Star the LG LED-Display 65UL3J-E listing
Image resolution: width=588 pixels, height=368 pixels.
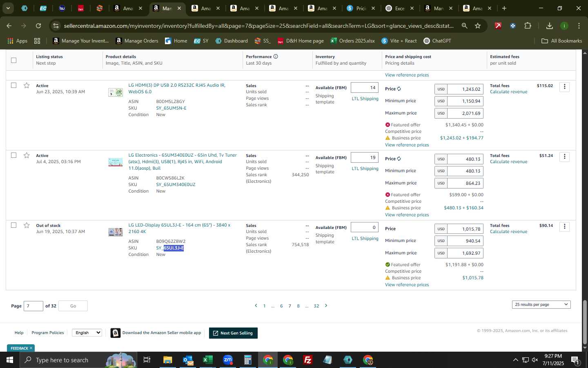(27, 225)
